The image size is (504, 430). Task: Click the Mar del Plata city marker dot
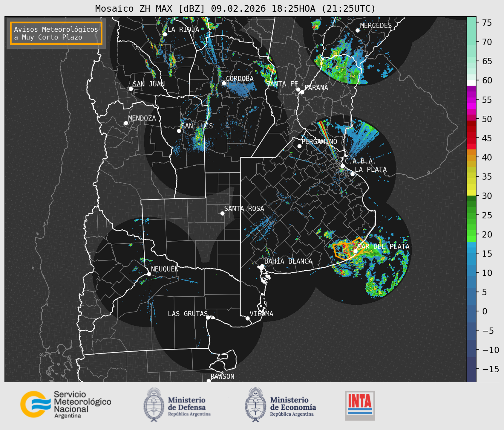[x=356, y=251]
